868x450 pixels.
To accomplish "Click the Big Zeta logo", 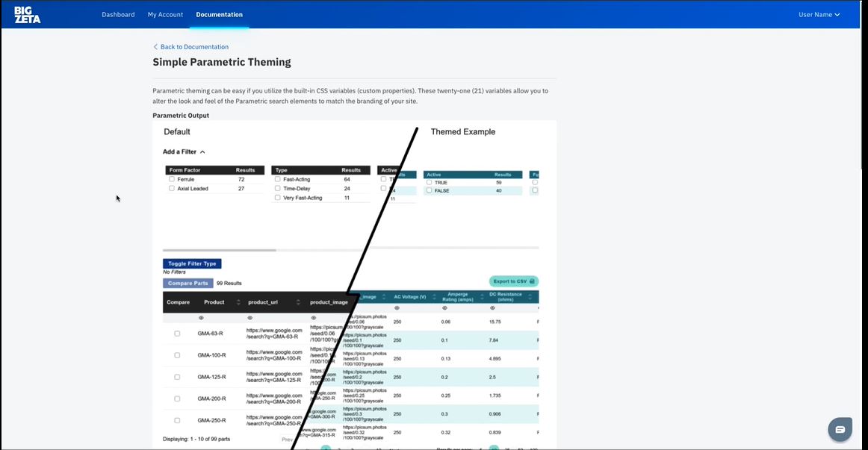I will [27, 14].
